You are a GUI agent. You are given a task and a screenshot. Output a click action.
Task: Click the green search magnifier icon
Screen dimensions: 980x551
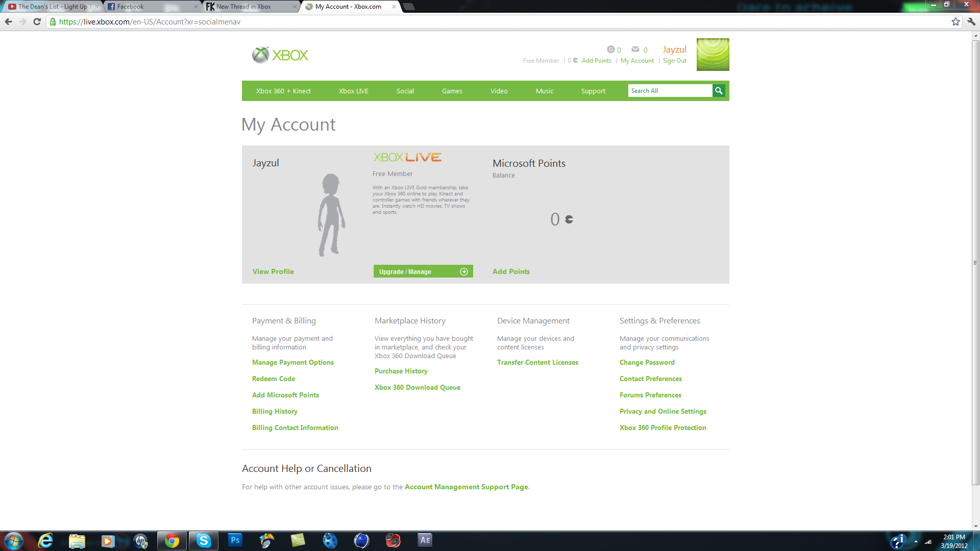719,91
